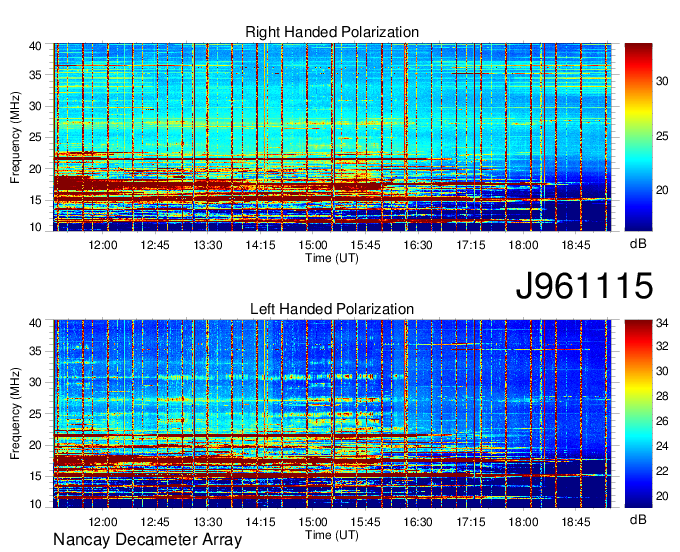Click the 12:00 time tick under the lower plot
Screen dimensions: 680x552
pyautogui.click(x=103, y=522)
